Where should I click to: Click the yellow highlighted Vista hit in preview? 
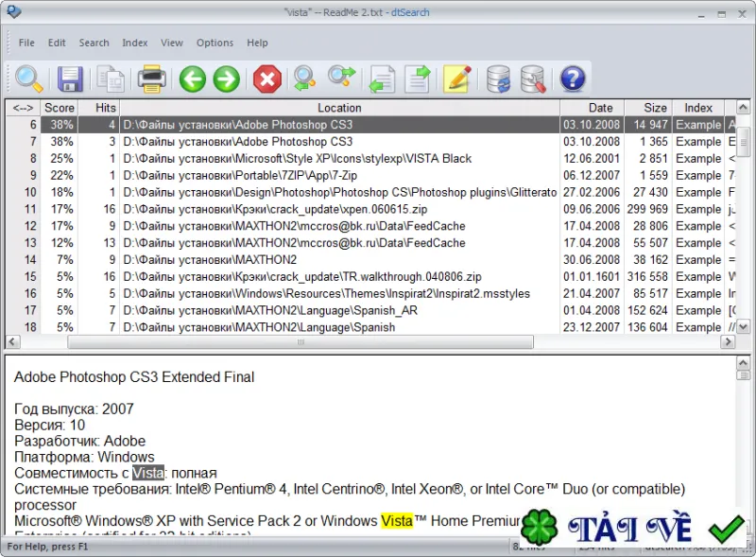(397, 521)
